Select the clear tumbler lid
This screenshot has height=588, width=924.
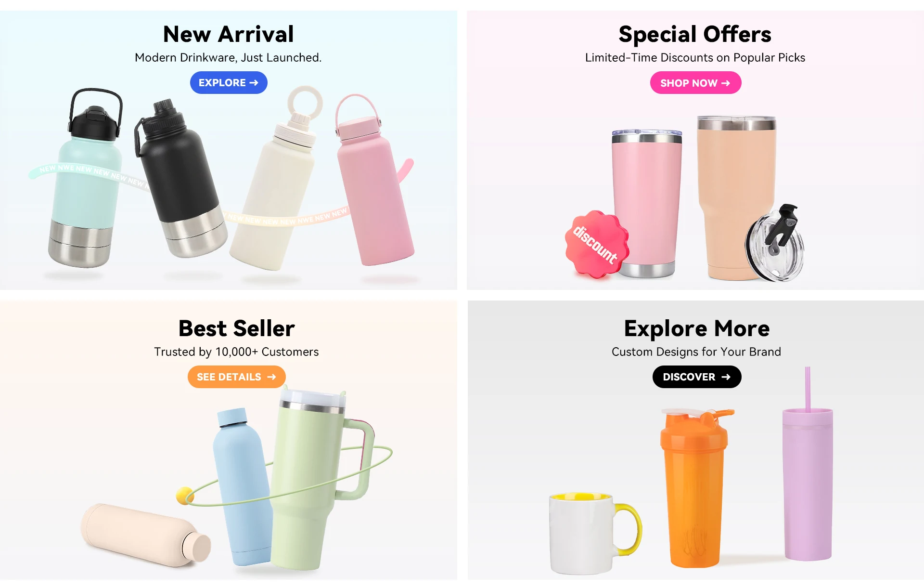775,243
